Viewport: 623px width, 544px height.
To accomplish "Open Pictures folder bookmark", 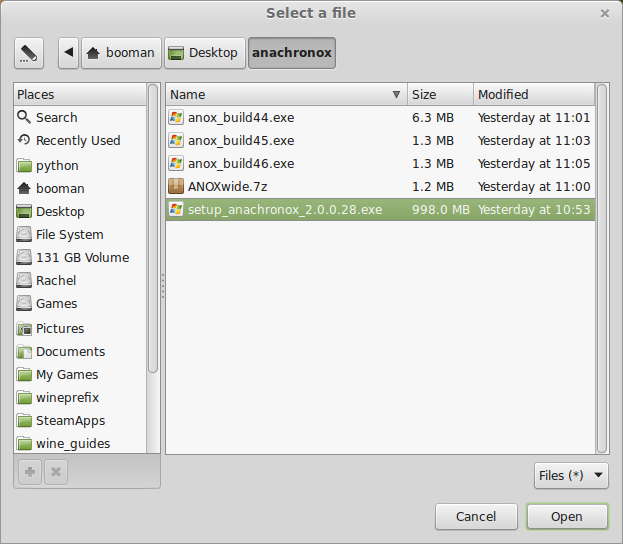I will 80,328.
